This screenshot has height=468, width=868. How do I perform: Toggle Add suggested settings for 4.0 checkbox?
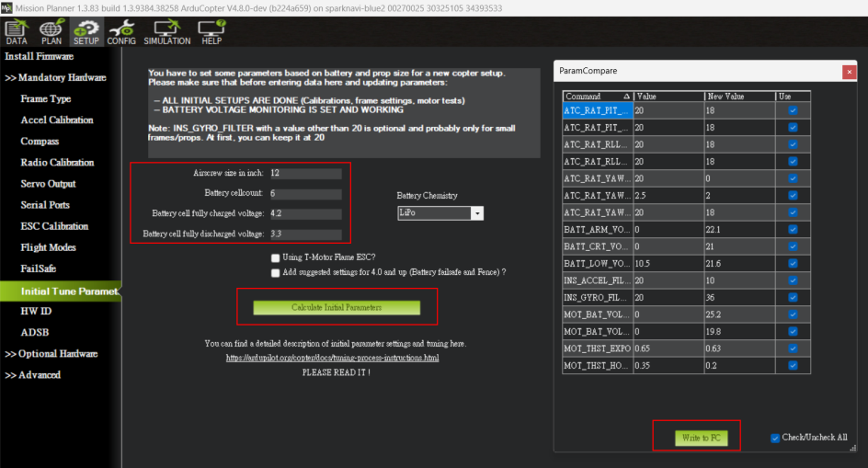[x=275, y=272]
